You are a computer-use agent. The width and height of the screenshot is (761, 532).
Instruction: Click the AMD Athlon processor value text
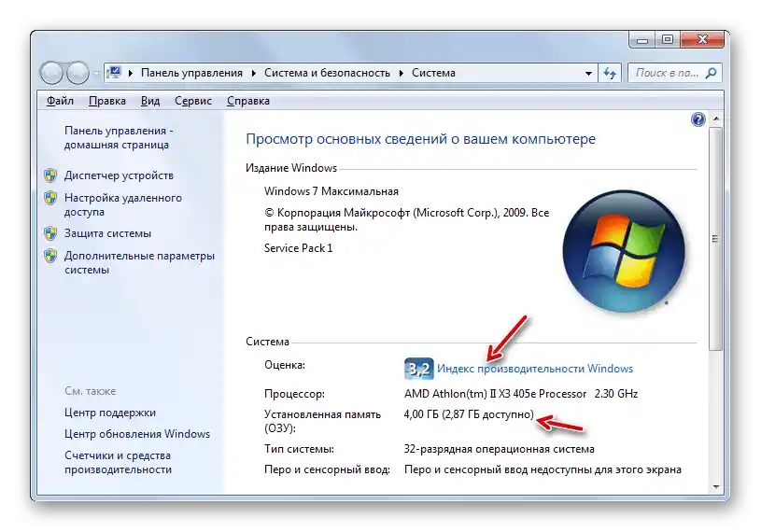(521, 394)
